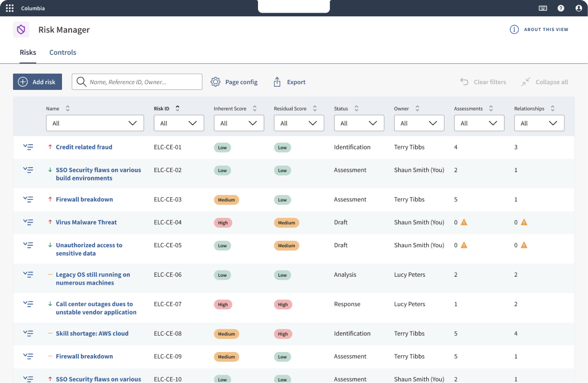Image resolution: width=588 pixels, height=383 pixels.
Task: Focus the Name, Reference ID search field
Action: coord(137,82)
